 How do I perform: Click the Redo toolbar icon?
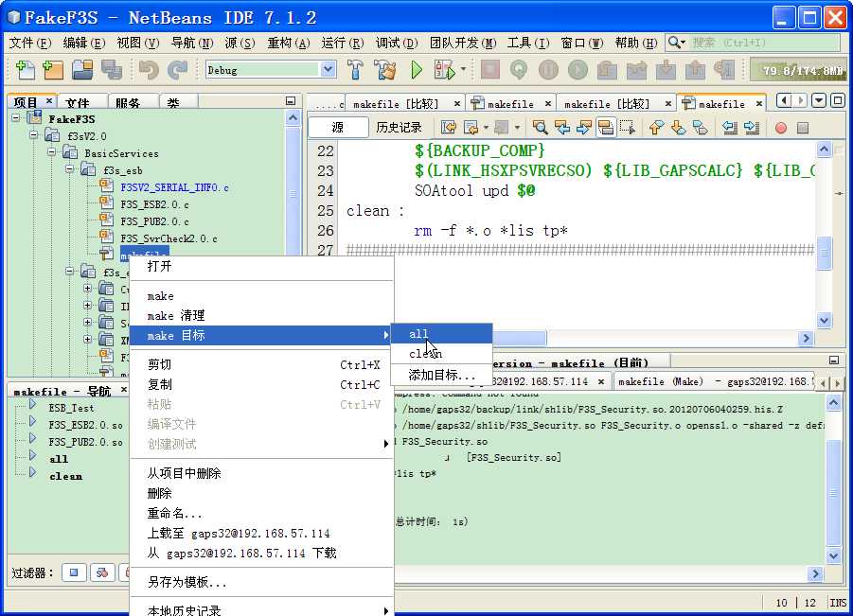[x=177, y=70]
